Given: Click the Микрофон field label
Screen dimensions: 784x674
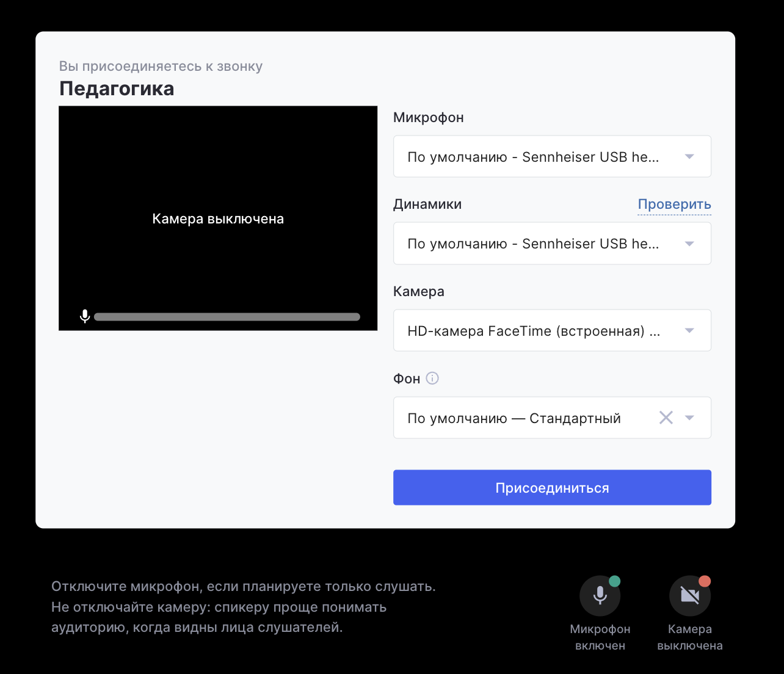Looking at the screenshot, I should 429,117.
